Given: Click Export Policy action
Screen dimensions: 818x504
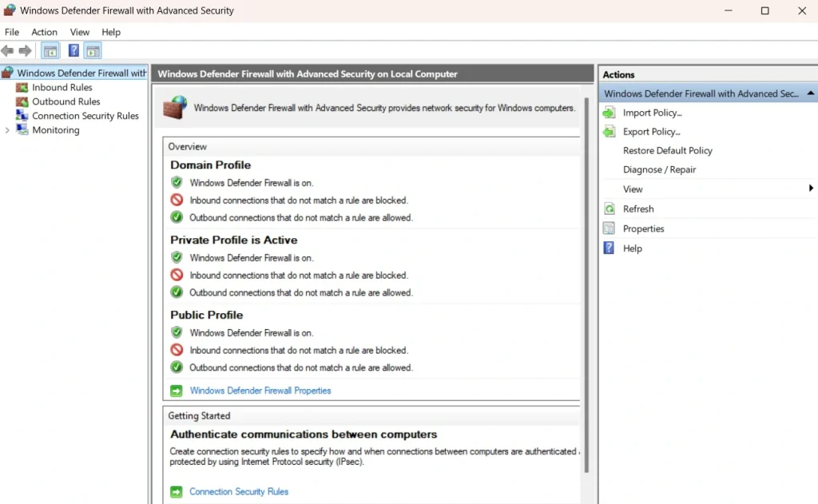Looking at the screenshot, I should point(652,132).
